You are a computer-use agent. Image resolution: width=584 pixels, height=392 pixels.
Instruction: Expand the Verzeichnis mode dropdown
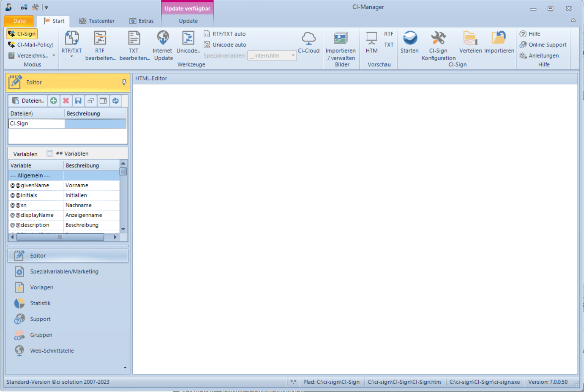point(54,55)
